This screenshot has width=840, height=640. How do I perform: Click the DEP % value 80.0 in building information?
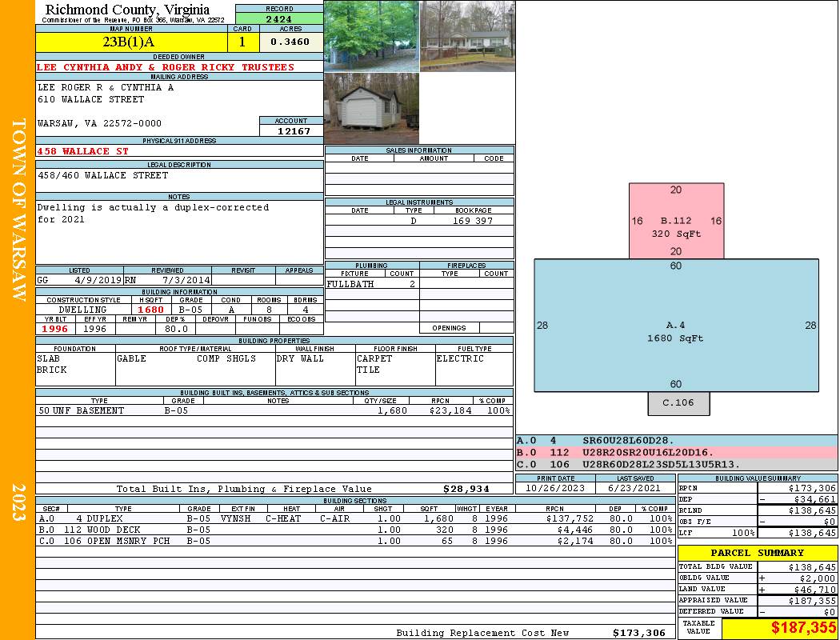176,329
